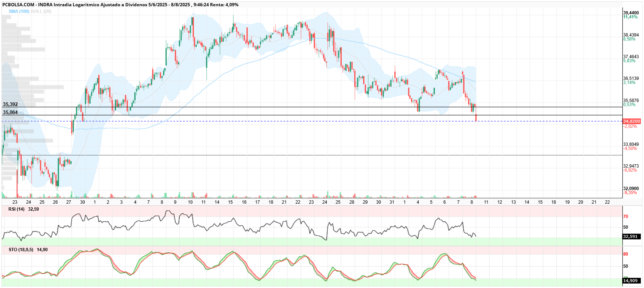Click the SMA (100) legend label
This screenshot has width=644, height=288.
click(19, 11)
